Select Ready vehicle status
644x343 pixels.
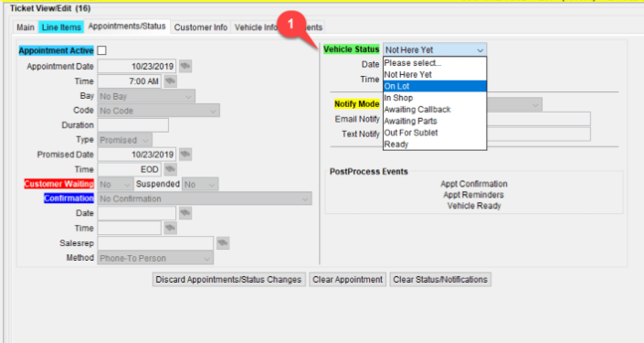pos(435,145)
